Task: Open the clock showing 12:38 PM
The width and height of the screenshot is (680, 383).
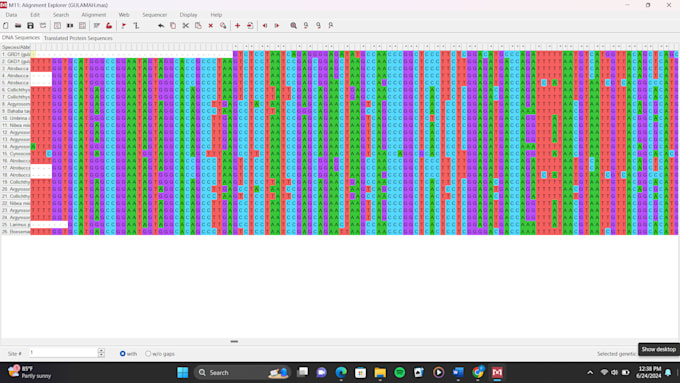Action: (x=649, y=372)
